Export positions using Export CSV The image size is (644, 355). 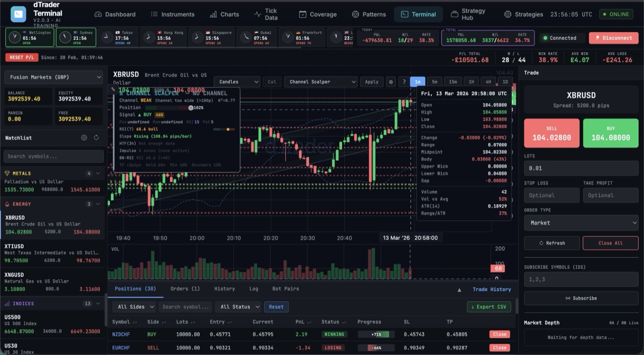pos(489,307)
